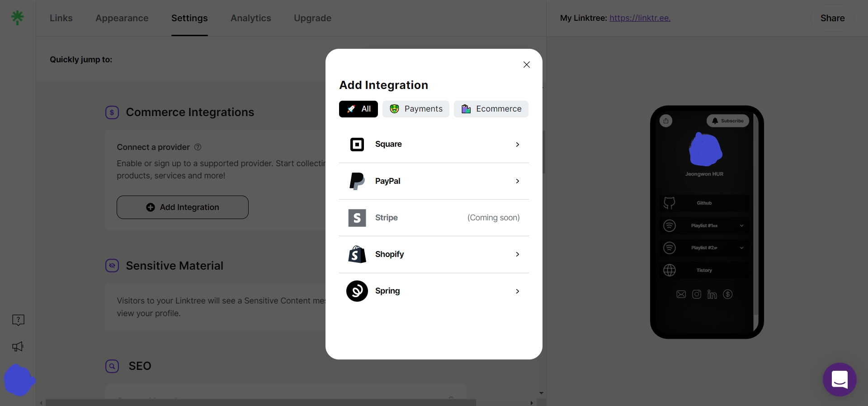Click the scroll down arrow
Image resolution: width=868 pixels, height=406 pixels.
click(x=541, y=393)
